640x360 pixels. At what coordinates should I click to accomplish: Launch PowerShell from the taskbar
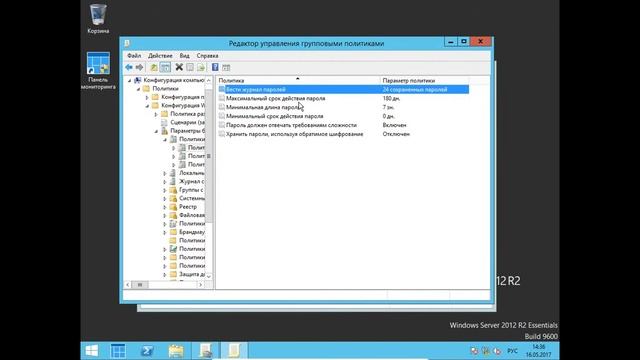click(147, 351)
